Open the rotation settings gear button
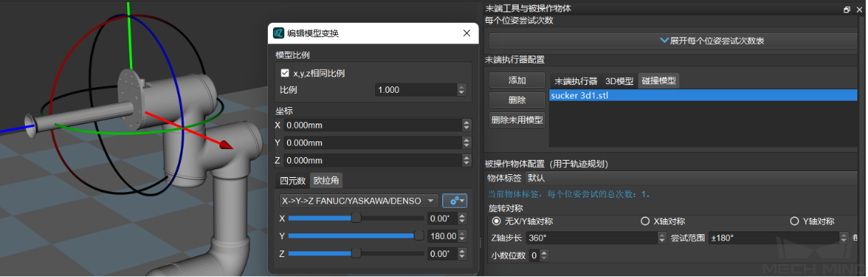Image resolution: width=868 pixels, height=277 pixels. point(454,201)
